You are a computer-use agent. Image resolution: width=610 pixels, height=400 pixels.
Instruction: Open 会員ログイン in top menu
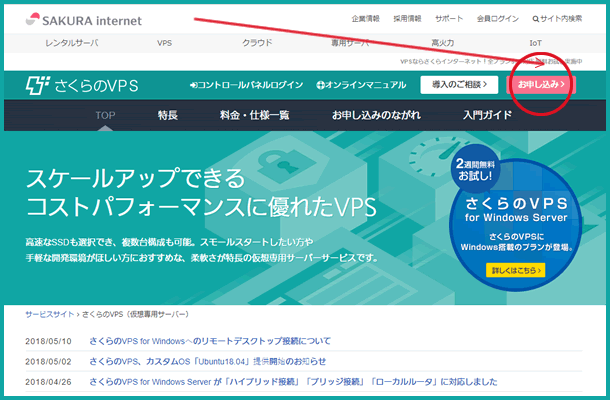click(498, 19)
